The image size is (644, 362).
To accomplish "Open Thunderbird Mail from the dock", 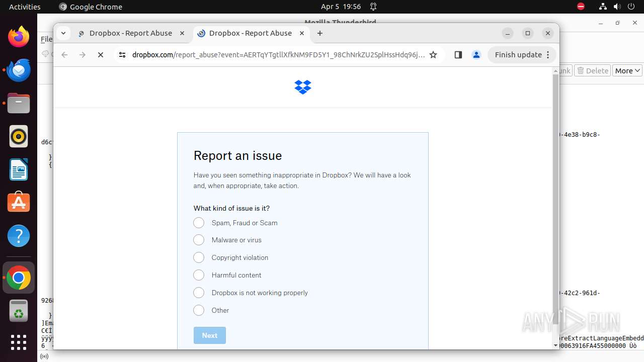I will pos(19,70).
